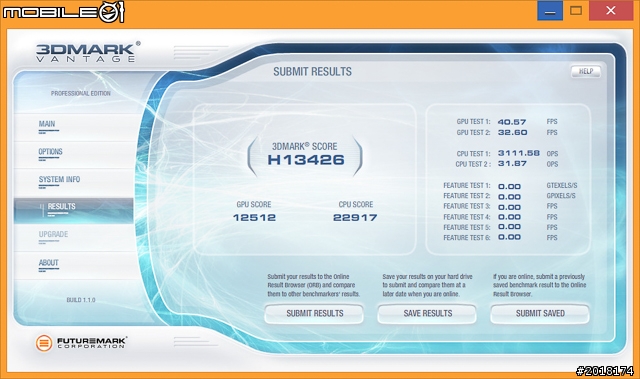Click the GTEXELS/S unit label

562,186
